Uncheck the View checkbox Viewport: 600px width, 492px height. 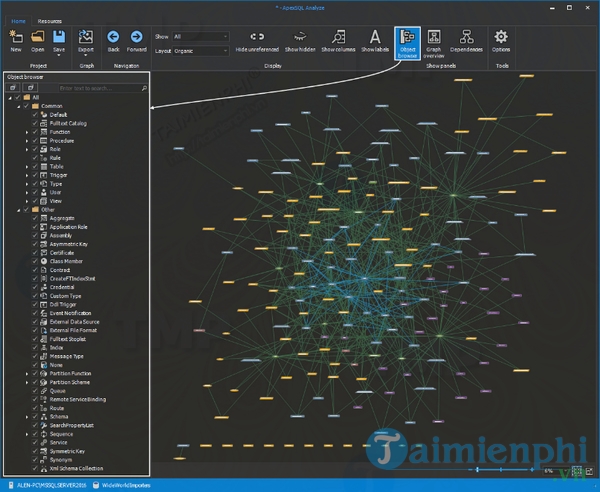(35, 201)
